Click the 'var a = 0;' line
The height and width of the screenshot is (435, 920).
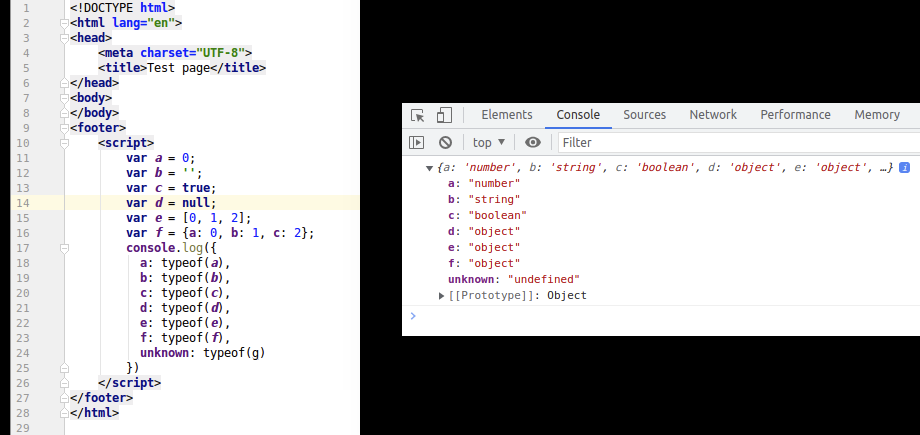click(160, 159)
